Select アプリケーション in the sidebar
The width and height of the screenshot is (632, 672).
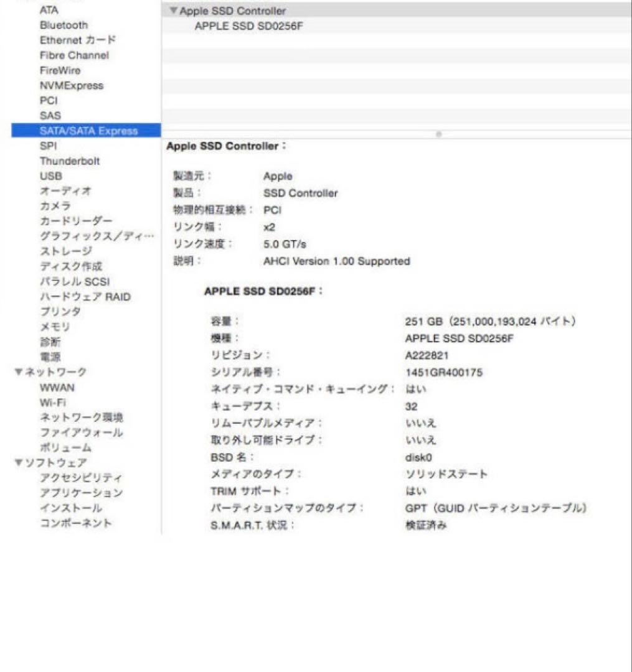point(82,493)
